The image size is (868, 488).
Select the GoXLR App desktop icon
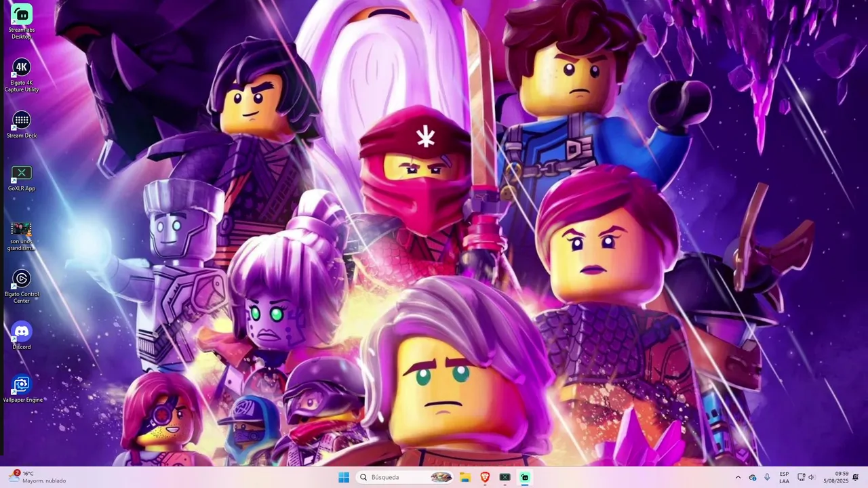22,178
